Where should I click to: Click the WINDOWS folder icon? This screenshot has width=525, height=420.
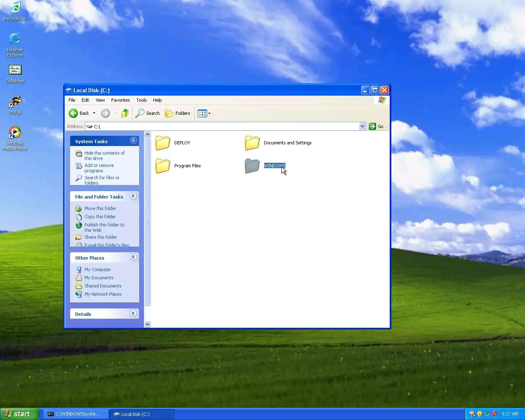pos(252,166)
